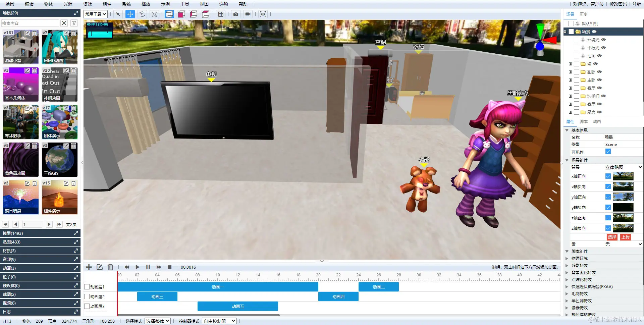Select the front-face pink cube view
644x325 pixels.
click(181, 14)
